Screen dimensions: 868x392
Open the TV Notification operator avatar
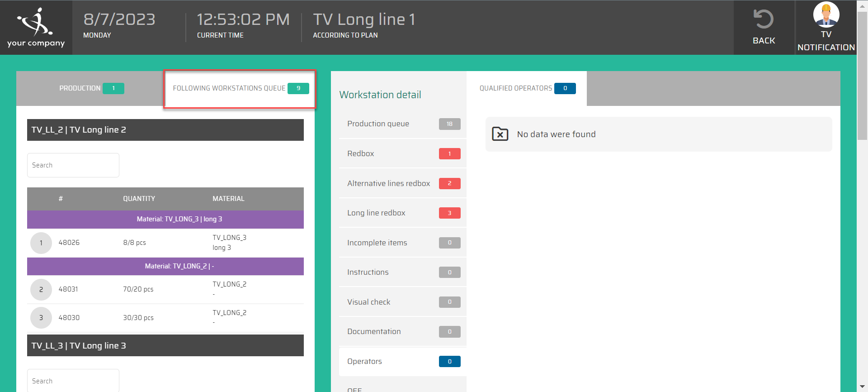826,14
